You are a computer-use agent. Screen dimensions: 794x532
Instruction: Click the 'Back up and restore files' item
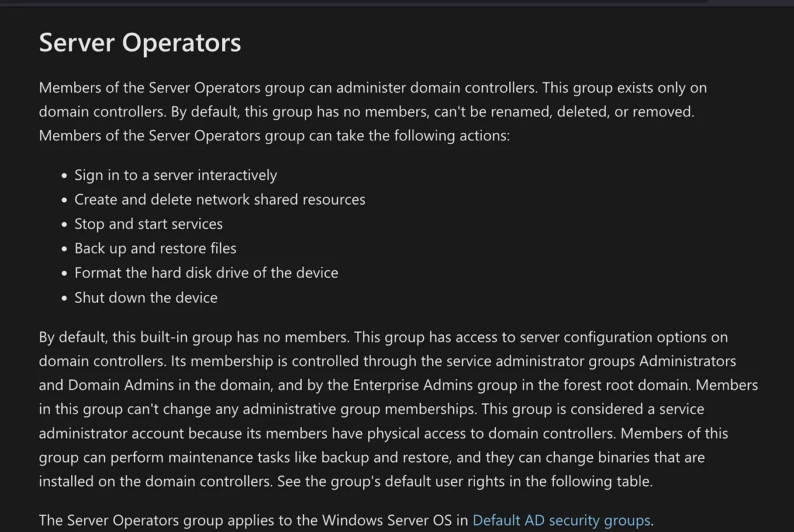(156, 248)
